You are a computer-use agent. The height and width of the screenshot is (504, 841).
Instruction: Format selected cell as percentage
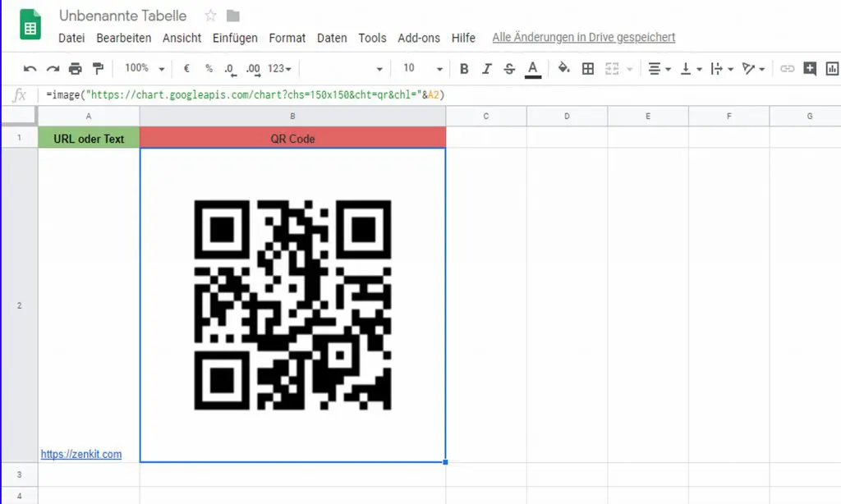click(207, 68)
